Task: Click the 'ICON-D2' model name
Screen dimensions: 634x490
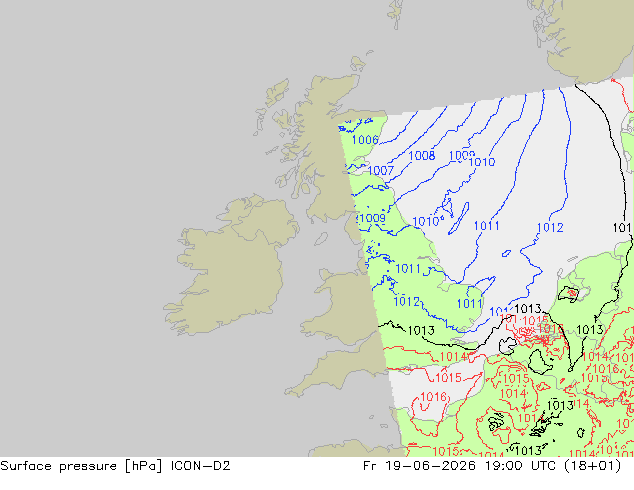Action: pos(201,466)
